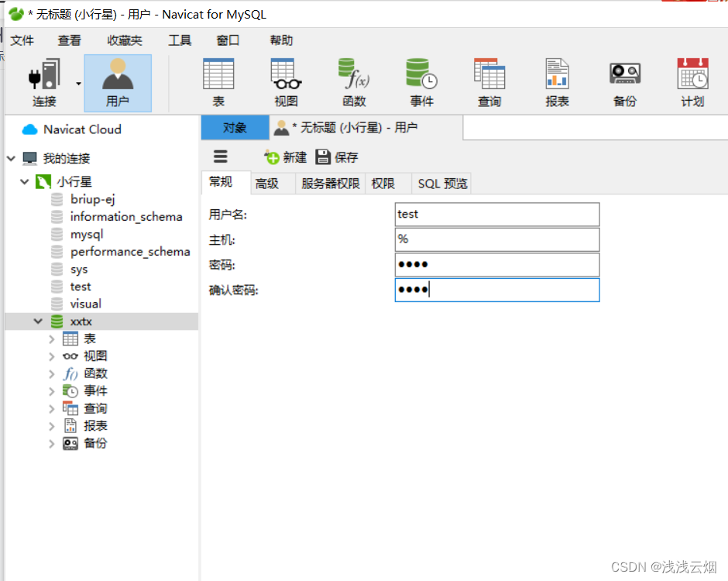
Task: Click the 密码 password field
Action: (497, 264)
